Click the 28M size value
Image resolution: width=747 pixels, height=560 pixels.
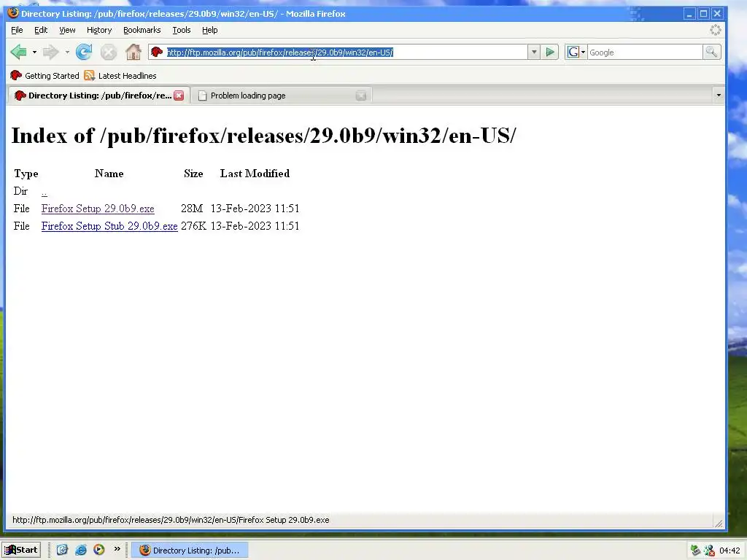192,209
